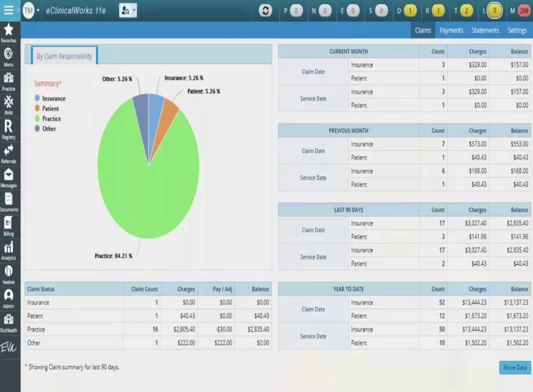Viewport: 533px width, 392px height.
Task: Click the More Data button
Action: pos(515,367)
